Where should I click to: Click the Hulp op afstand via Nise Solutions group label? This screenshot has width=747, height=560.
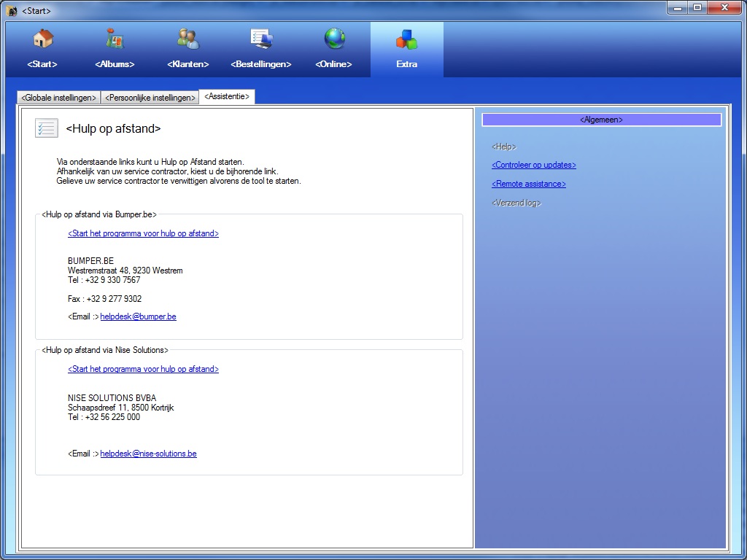click(x=105, y=350)
